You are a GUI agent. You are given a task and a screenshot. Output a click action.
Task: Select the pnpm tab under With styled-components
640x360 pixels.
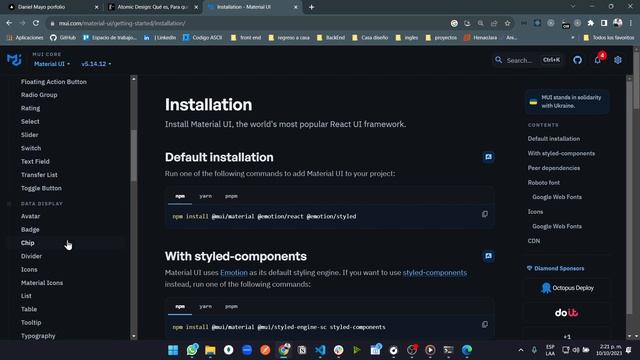coord(231,307)
